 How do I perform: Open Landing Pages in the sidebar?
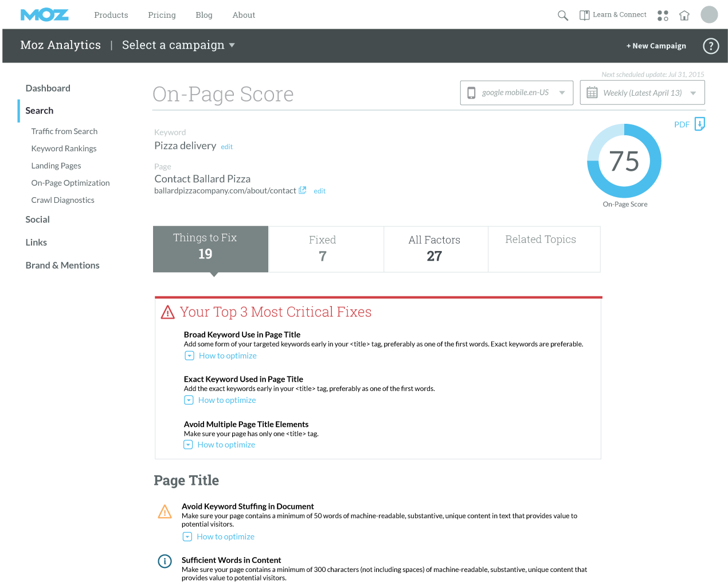pyautogui.click(x=56, y=166)
